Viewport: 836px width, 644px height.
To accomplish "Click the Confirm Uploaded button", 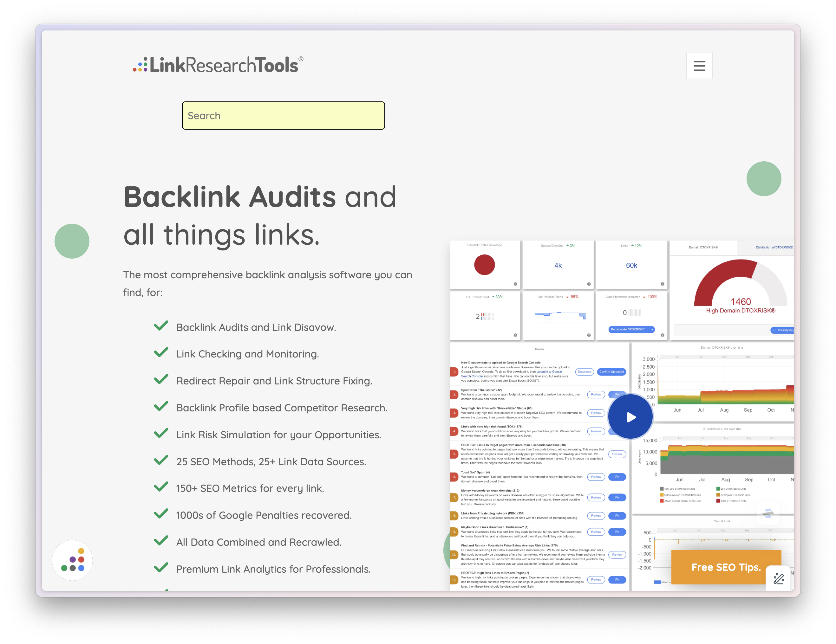I will click(x=611, y=372).
